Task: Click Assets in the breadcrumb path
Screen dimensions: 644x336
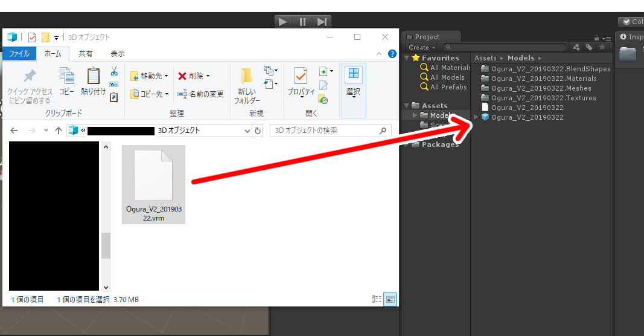Action: (485, 58)
